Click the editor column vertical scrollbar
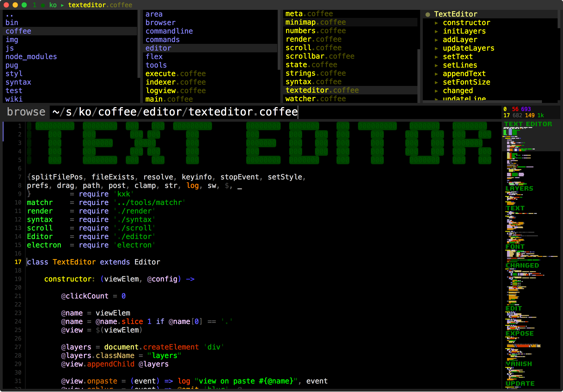 [x=279, y=40]
